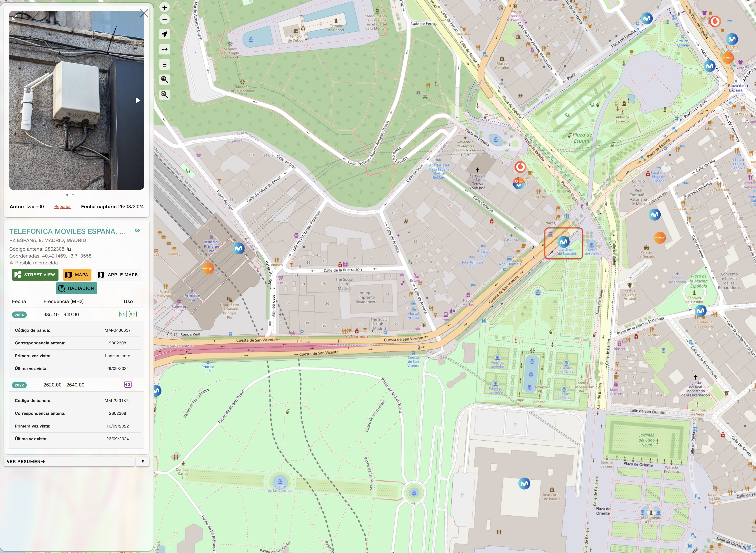The width and height of the screenshot is (756, 553).
Task: Click address PZ ESPAÑA, 9. MADRID
Action: 48,240
